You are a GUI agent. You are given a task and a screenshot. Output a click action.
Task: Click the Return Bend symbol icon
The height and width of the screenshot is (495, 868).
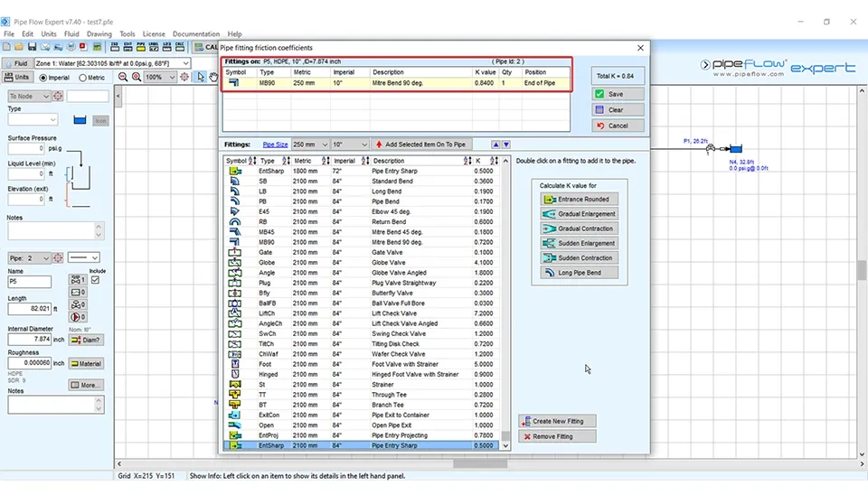pyautogui.click(x=235, y=221)
